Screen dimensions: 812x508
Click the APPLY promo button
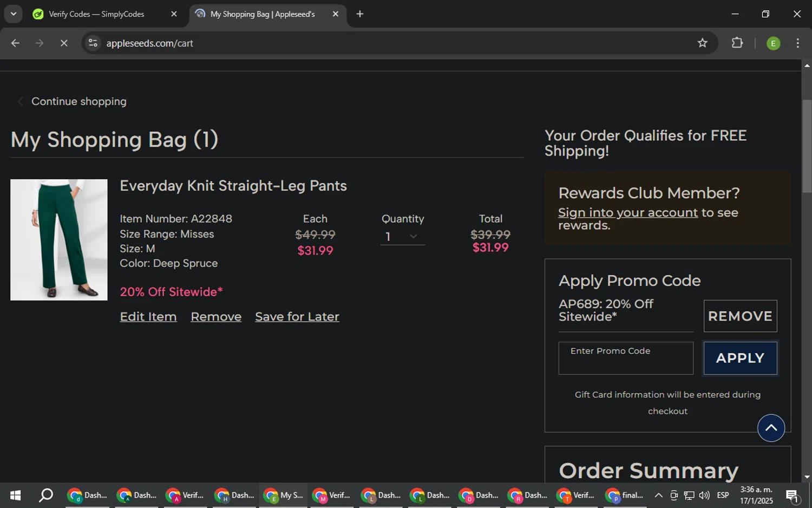pos(740,358)
